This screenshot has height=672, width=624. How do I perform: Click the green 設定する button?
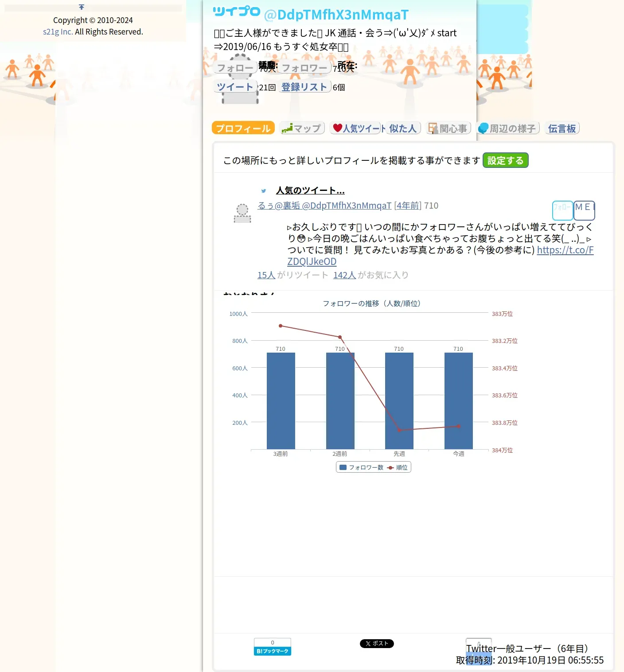point(505,160)
